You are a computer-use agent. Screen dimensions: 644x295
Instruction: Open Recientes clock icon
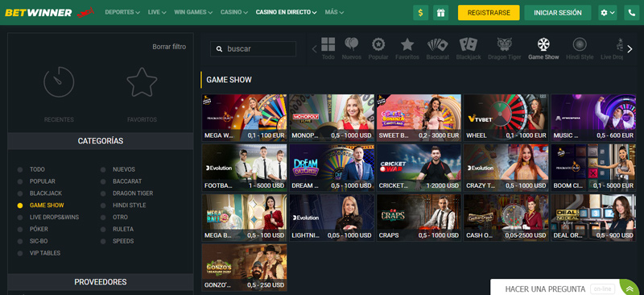click(x=59, y=82)
